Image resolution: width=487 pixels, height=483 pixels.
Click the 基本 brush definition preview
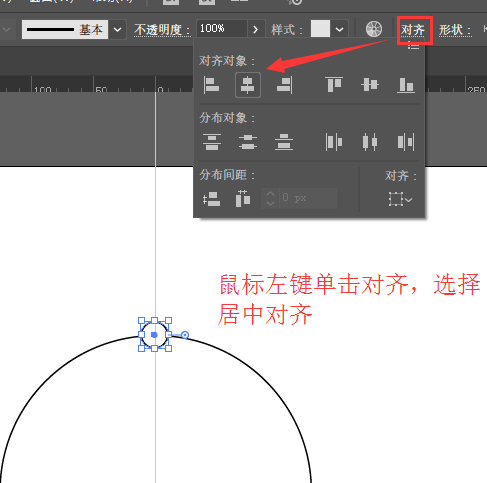(x=65, y=29)
